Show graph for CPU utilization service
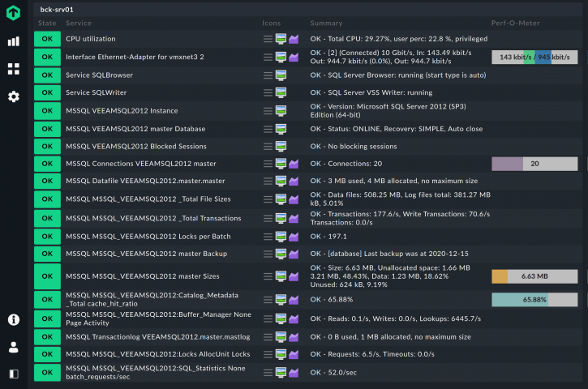Viewport: 588px width, 389px height. 294,39
